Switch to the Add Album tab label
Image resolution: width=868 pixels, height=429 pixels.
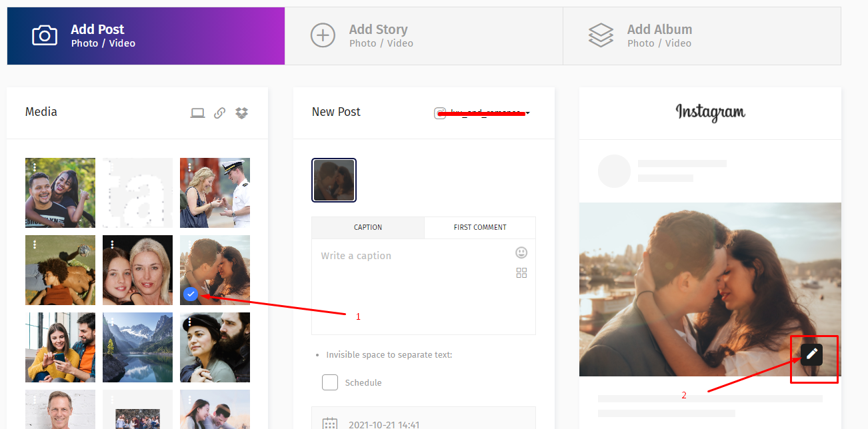click(659, 29)
